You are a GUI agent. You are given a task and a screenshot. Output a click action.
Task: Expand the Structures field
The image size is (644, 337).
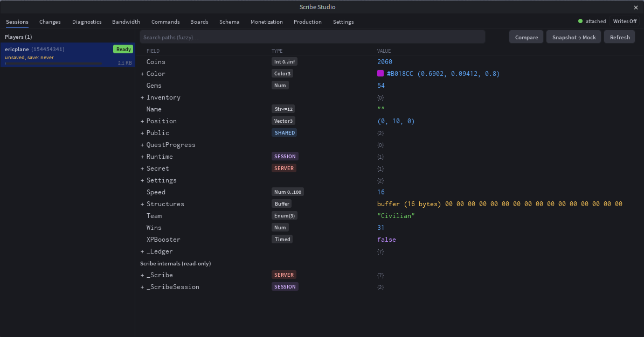(x=142, y=205)
